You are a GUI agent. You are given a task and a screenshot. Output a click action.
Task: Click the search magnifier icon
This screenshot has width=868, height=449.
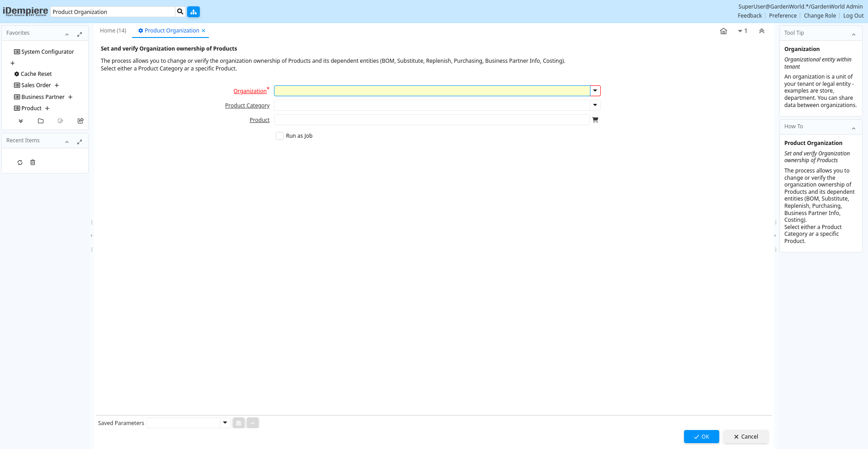point(180,12)
